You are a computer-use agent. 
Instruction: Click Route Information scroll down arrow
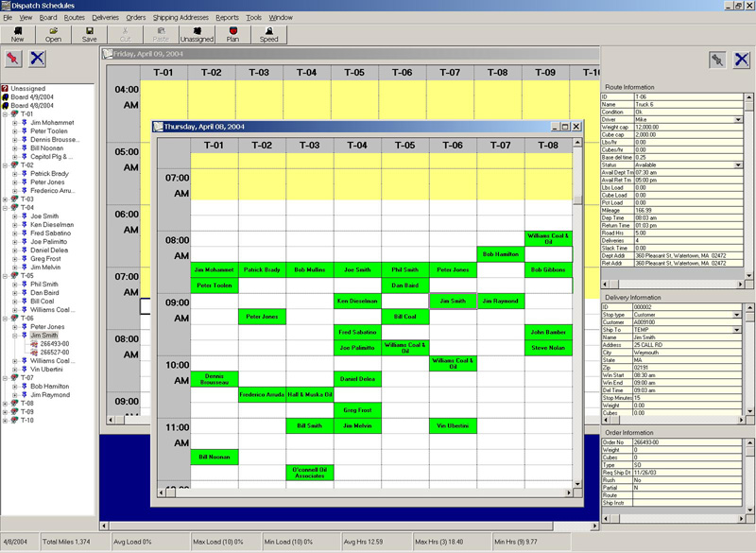coord(748,276)
